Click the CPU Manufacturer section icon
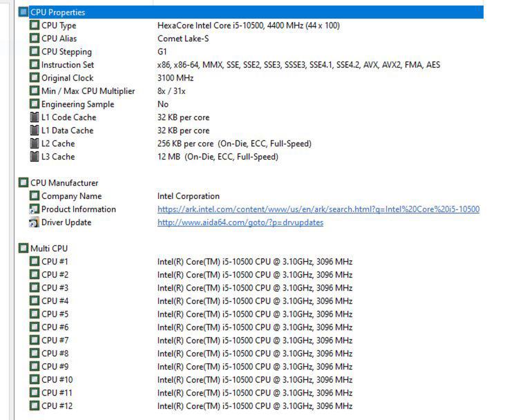This screenshot has height=420, width=514. 23,182
